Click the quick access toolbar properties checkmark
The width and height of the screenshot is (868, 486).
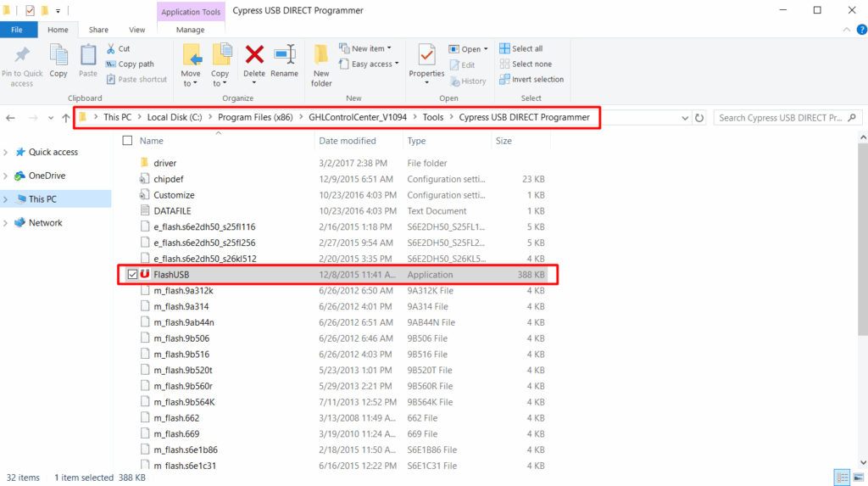(x=30, y=10)
